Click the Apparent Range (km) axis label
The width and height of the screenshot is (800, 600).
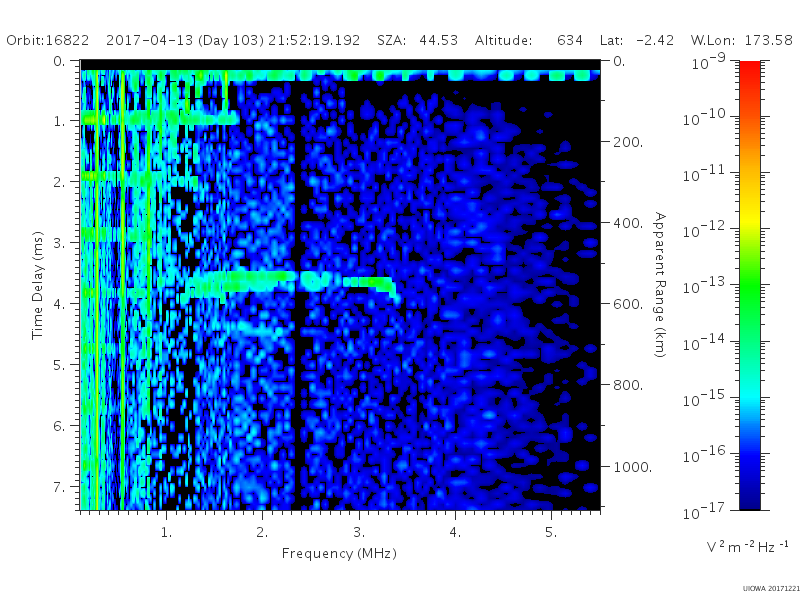(x=660, y=285)
